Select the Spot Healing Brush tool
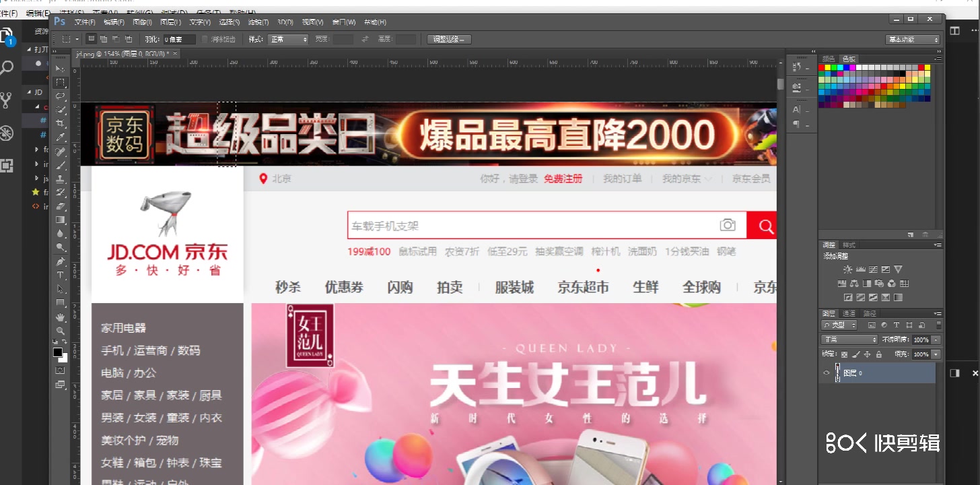The image size is (980, 485). (61, 152)
